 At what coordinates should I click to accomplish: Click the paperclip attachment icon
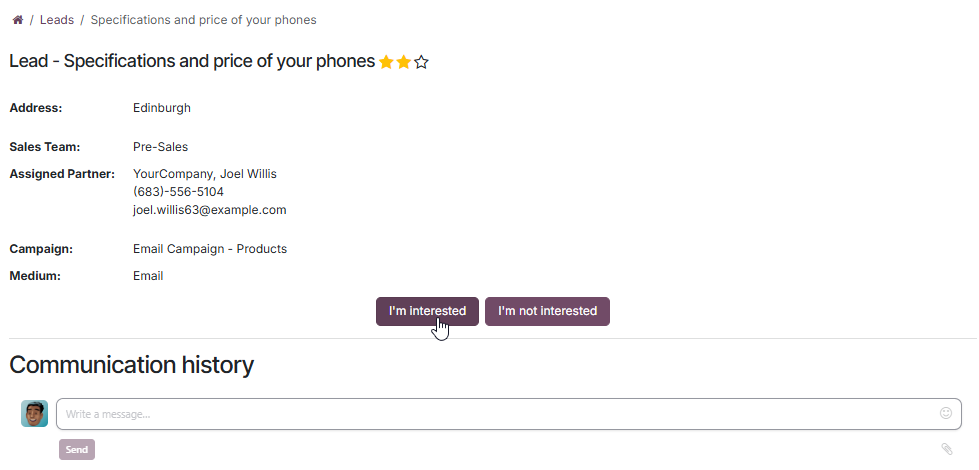946,449
